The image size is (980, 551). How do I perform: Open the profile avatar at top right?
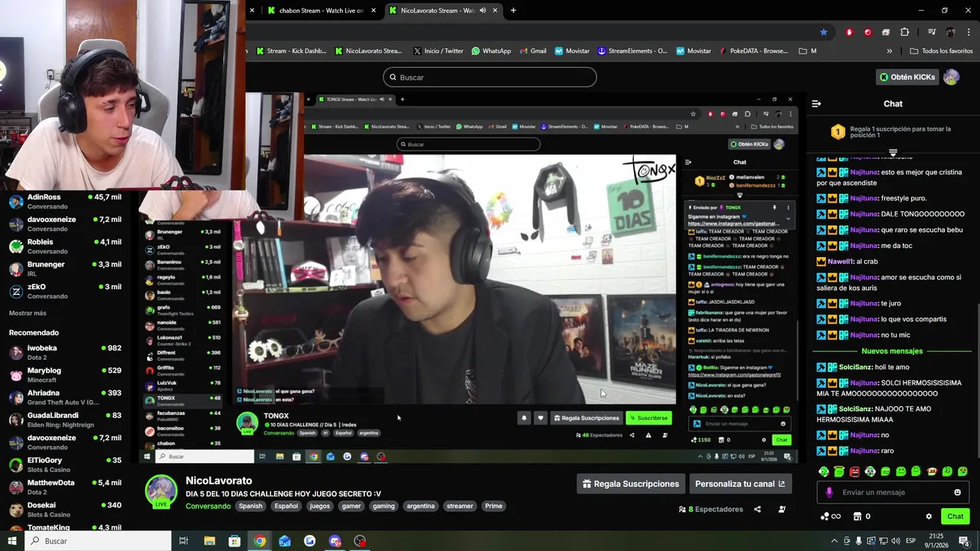pyautogui.click(x=951, y=77)
